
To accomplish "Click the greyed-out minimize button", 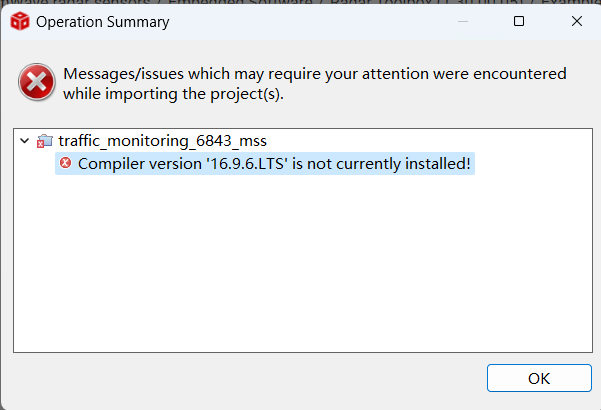I will pyautogui.click(x=463, y=21).
